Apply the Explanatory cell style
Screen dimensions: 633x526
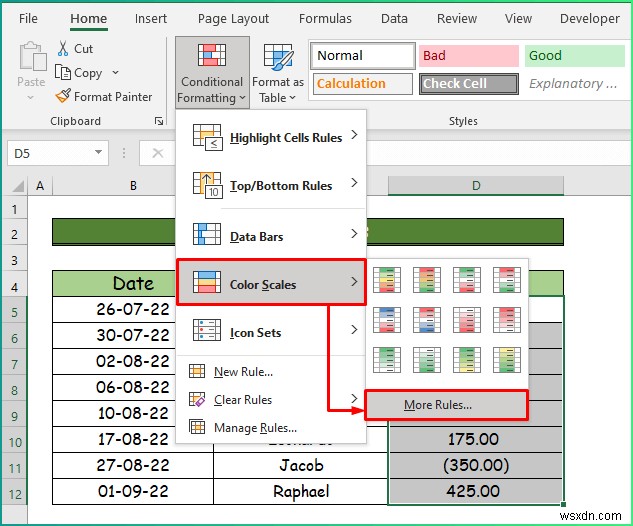click(575, 84)
